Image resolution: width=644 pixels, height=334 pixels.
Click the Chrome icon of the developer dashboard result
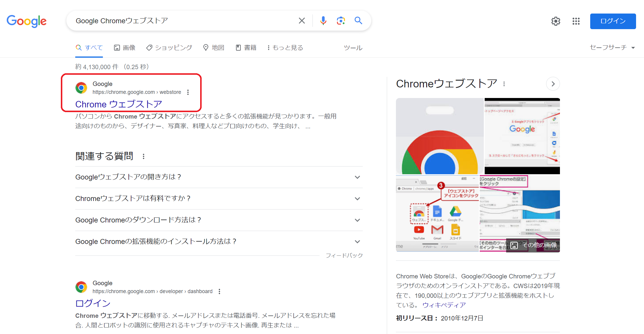(x=81, y=287)
